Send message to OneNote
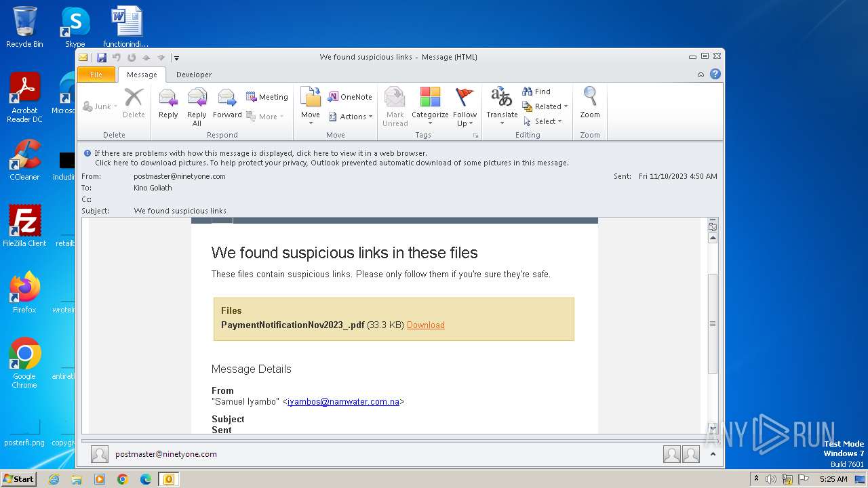 pyautogui.click(x=350, y=97)
